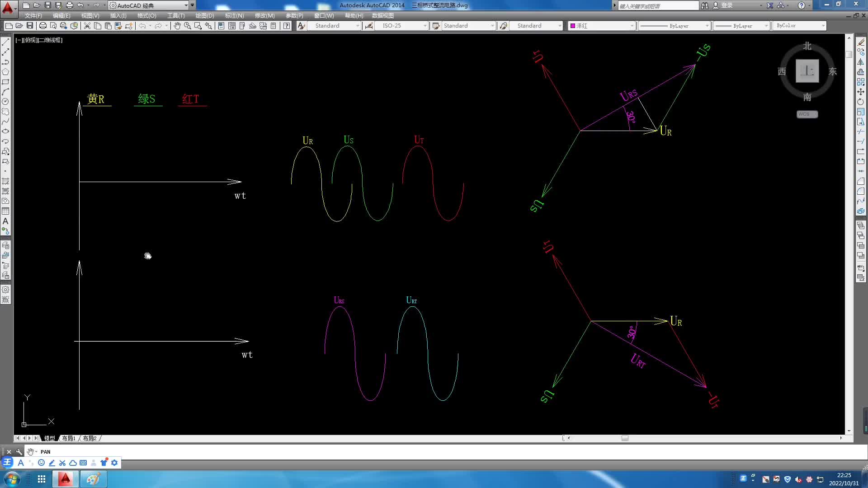The image size is (868, 488).
Task: Open the QuickCalc calculator icon
Action: 273,26
